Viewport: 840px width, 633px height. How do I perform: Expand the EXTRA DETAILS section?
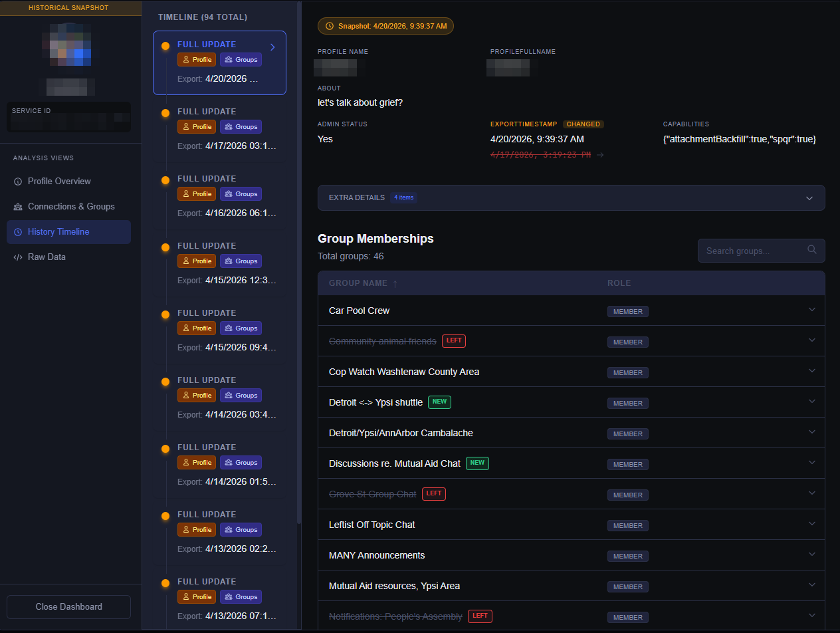click(x=572, y=198)
